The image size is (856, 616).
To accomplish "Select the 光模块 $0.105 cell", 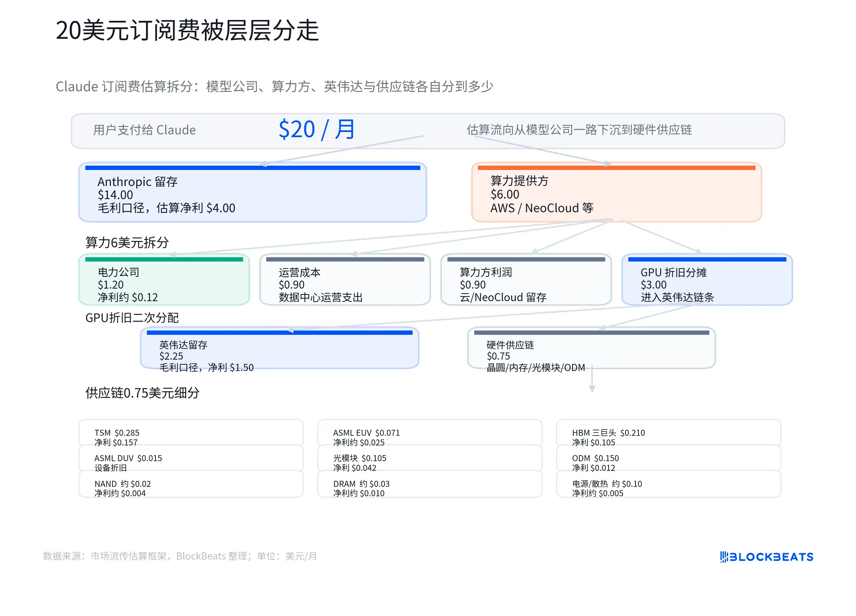I will click(430, 458).
